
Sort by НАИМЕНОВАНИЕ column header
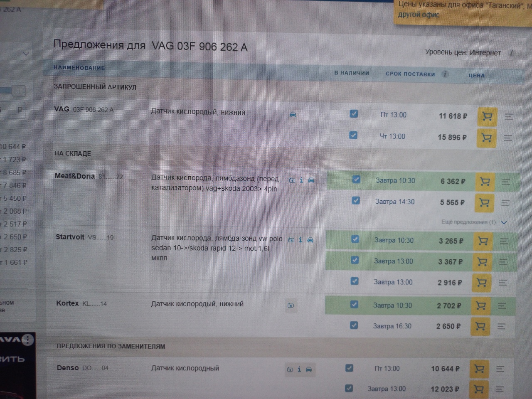(x=79, y=68)
